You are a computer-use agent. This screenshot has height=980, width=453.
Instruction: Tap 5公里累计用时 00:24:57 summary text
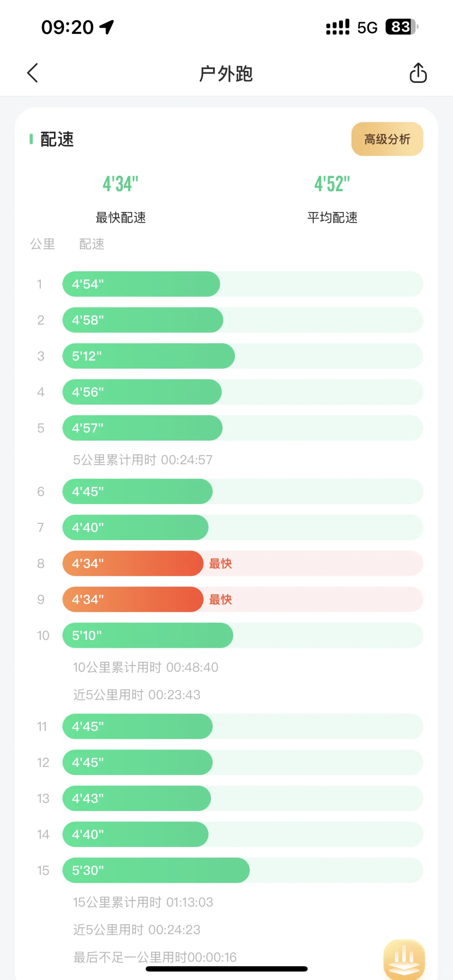pyautogui.click(x=143, y=460)
